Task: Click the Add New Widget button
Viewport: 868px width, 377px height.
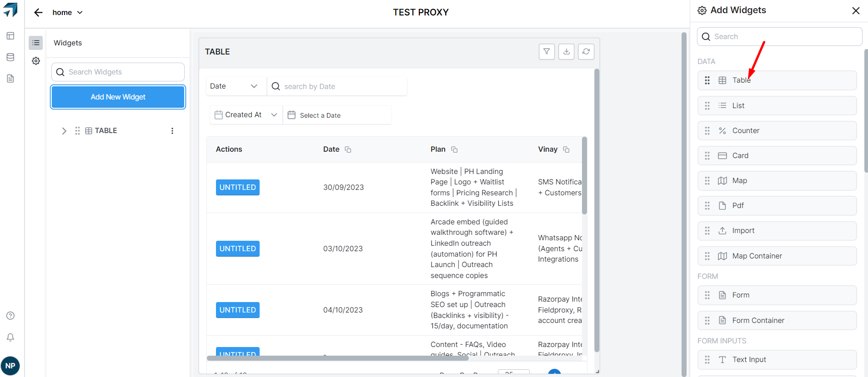Action: (x=118, y=97)
